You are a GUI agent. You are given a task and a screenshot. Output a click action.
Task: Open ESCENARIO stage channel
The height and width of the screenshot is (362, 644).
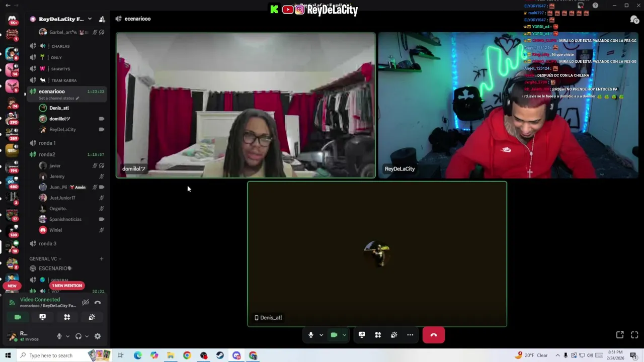pos(66,268)
